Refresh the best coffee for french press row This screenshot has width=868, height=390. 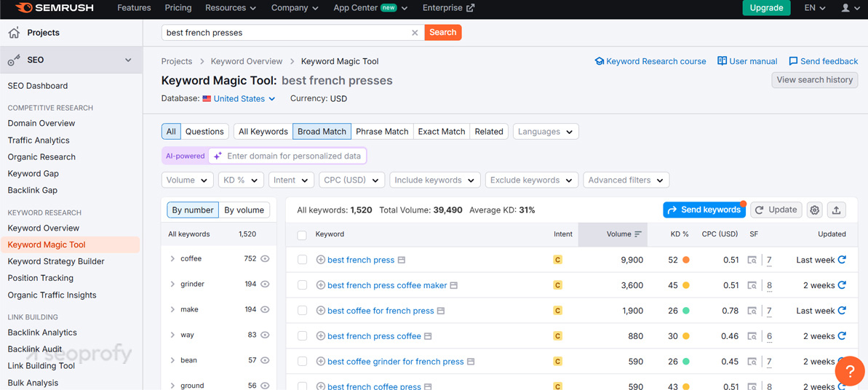pyautogui.click(x=842, y=311)
